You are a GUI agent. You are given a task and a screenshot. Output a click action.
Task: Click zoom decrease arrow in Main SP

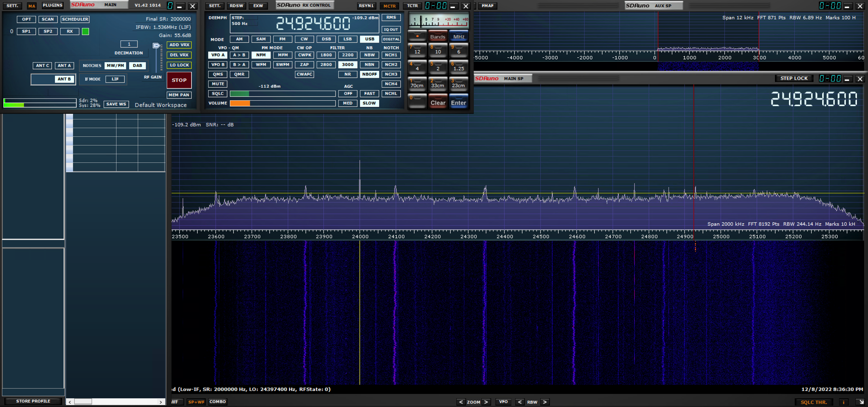(x=461, y=402)
